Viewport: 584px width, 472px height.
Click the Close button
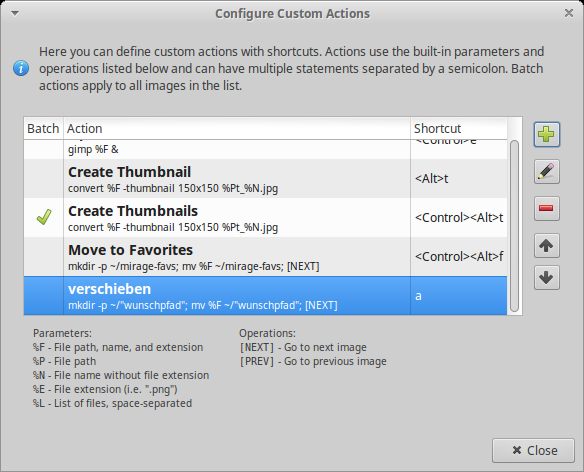coord(533,450)
